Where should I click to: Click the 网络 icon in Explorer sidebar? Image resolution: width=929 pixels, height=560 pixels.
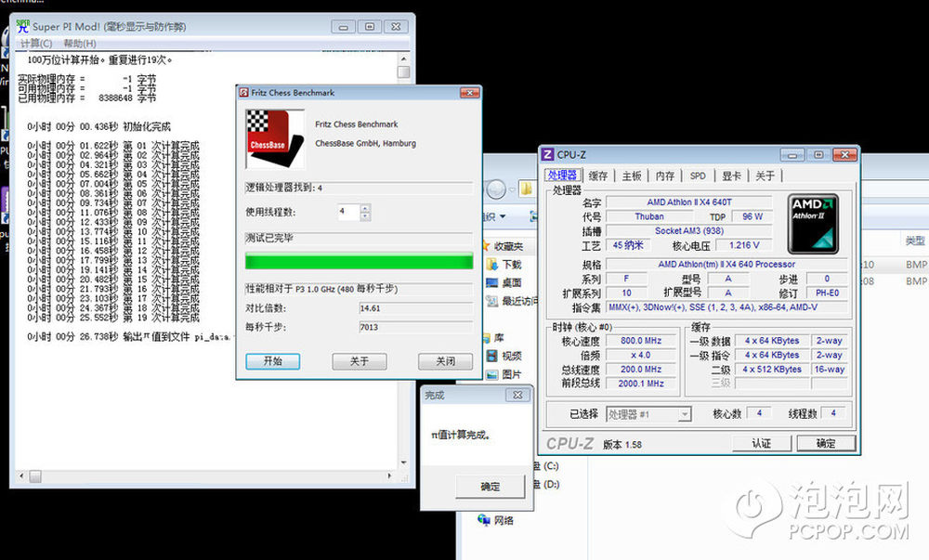tap(484, 520)
